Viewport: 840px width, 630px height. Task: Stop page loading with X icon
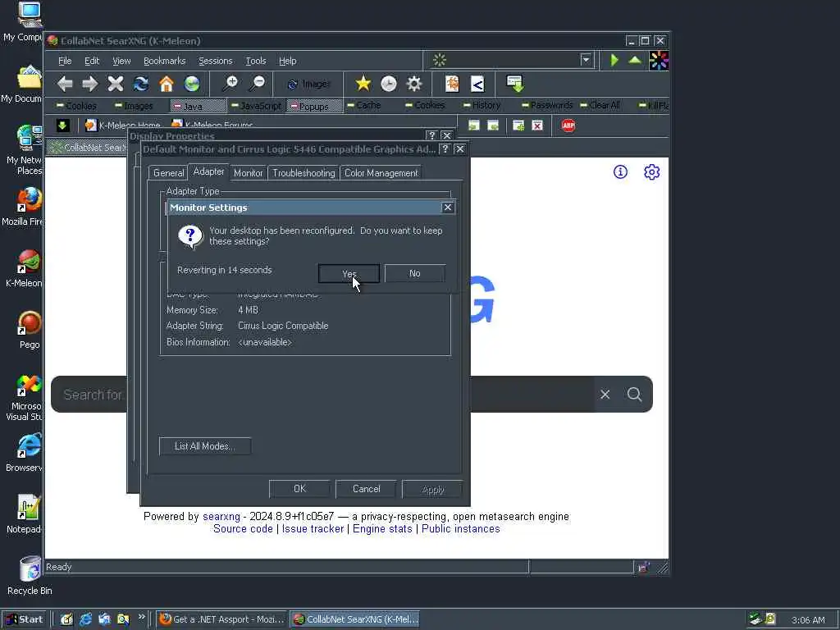click(x=115, y=84)
